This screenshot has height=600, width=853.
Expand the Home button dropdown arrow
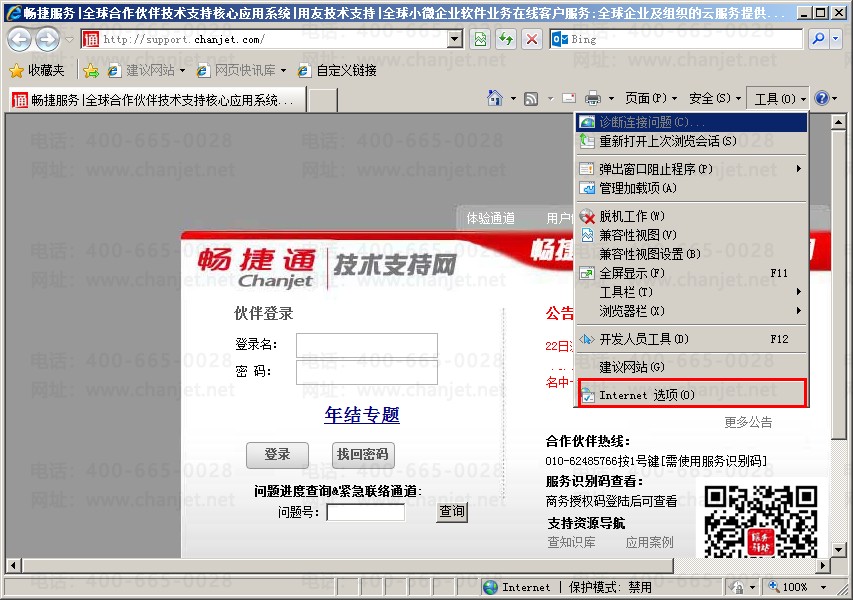click(x=513, y=98)
